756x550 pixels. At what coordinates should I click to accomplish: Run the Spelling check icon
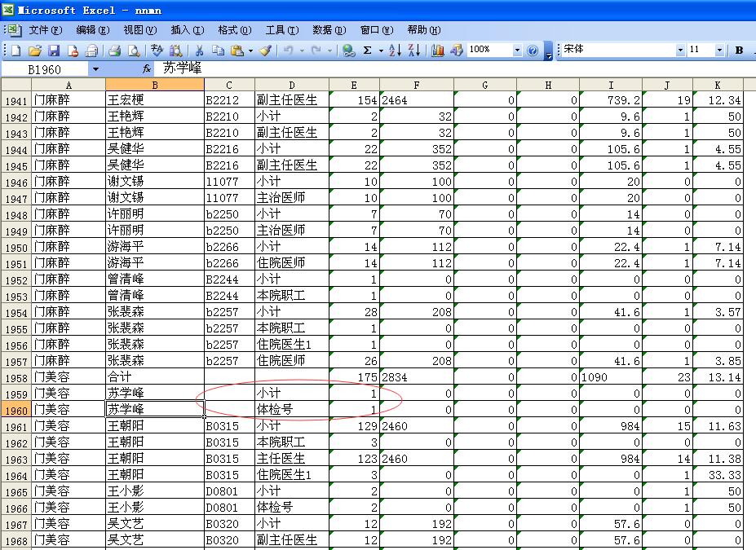[157, 50]
